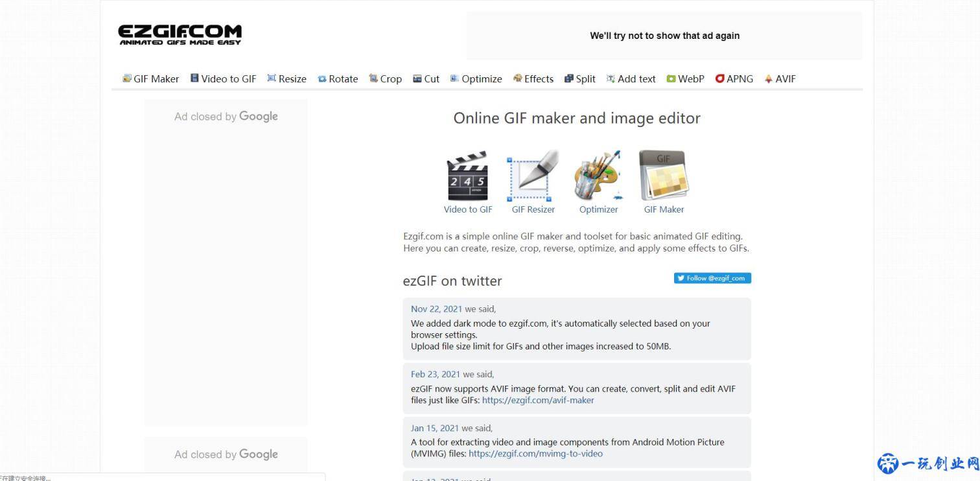Click the 'Online GIF maker and image editor' heading
Screen dimensions: 980x481
pos(577,118)
